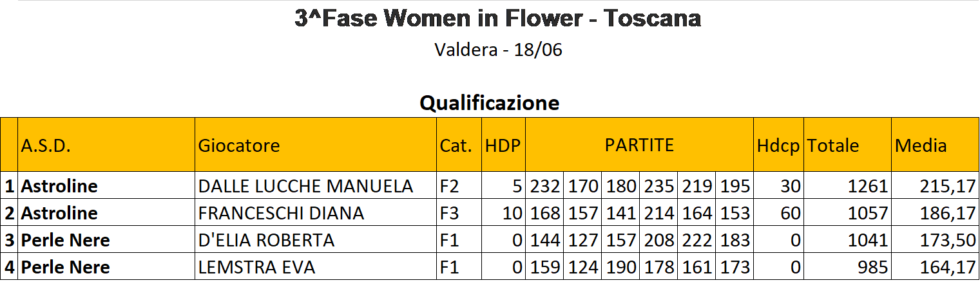Select the HDP header cell
This screenshot has width=980, height=305.
(x=504, y=145)
